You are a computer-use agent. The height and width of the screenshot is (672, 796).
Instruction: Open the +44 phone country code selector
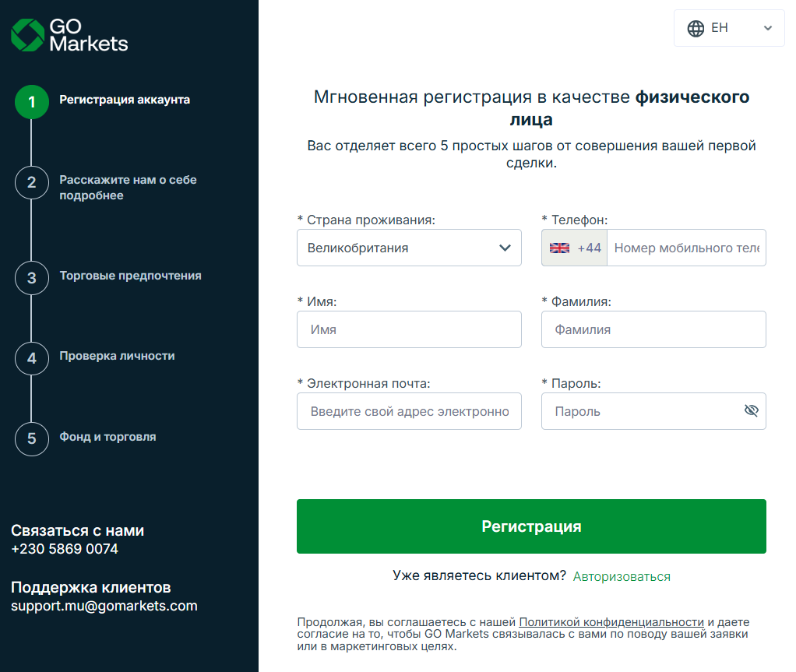575,248
